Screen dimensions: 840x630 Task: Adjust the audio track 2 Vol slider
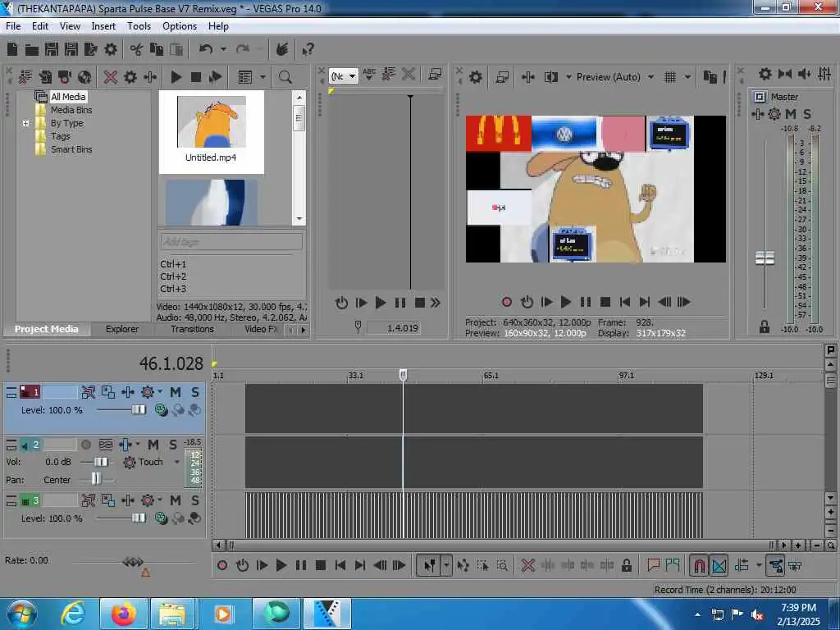pos(101,462)
